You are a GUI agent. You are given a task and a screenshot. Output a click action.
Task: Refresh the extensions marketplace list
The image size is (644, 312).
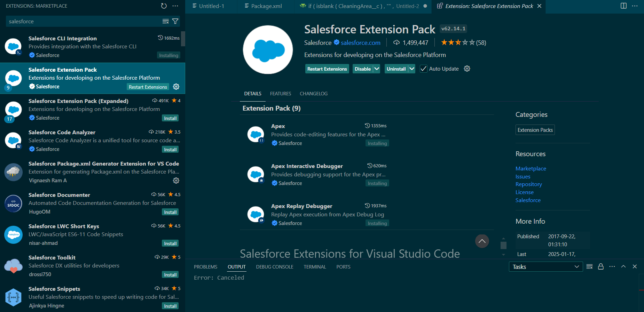164,6
